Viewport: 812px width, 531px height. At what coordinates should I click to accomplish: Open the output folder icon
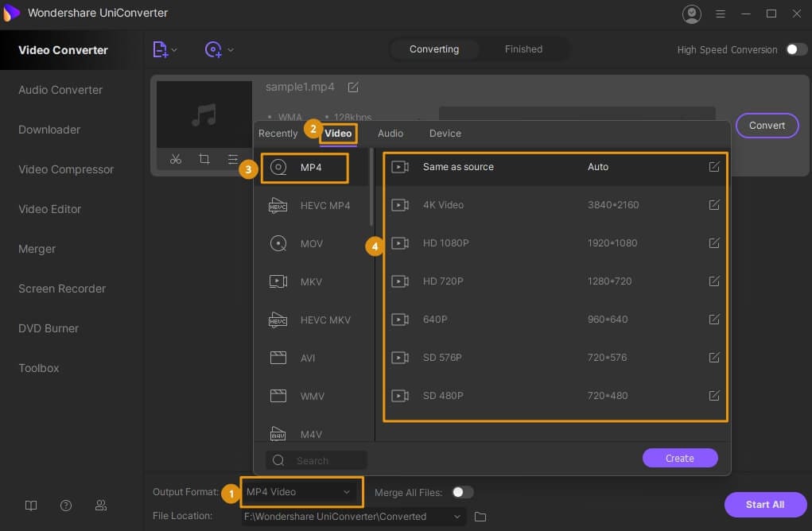[x=480, y=517]
